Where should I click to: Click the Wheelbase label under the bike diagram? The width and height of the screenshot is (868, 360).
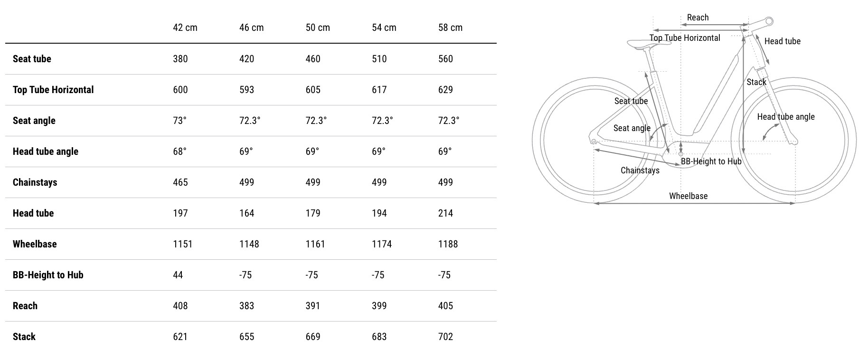coord(688,196)
